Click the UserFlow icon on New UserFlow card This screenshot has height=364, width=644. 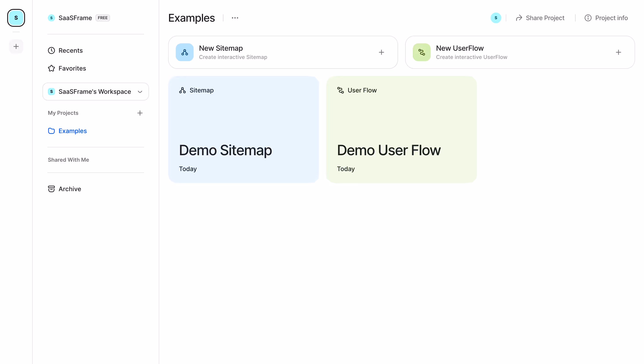point(422,52)
